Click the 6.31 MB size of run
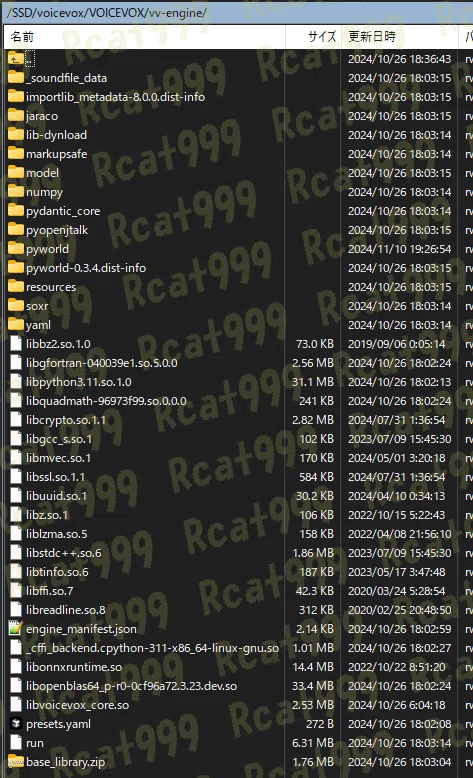The image size is (473, 778). [x=313, y=743]
